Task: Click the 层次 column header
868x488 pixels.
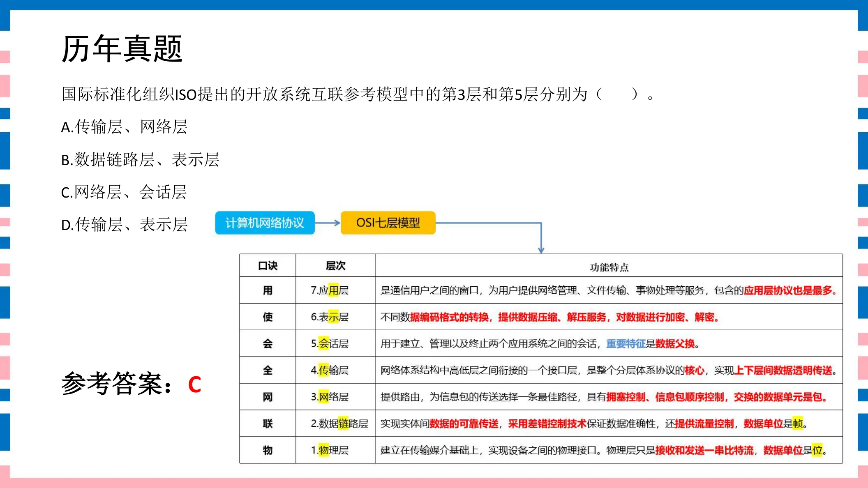Action: coord(335,266)
